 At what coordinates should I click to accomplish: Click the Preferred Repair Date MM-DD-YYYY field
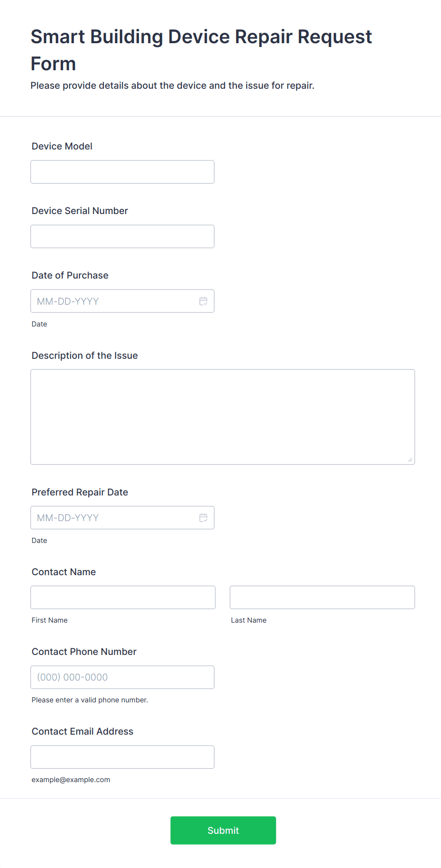coord(122,517)
